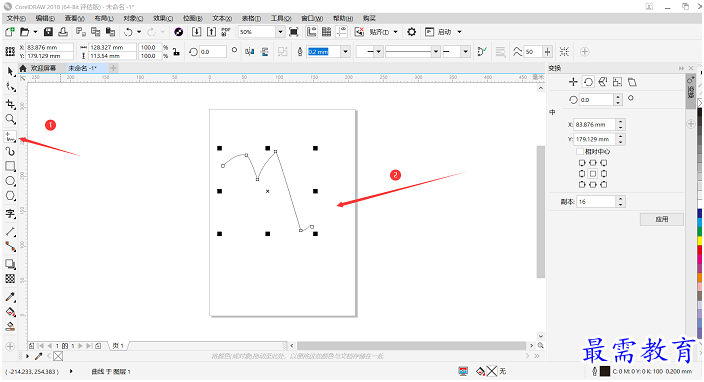The width and height of the screenshot is (704, 382).
Task: Select the Freehand curve tool
Action: pyautogui.click(x=10, y=136)
